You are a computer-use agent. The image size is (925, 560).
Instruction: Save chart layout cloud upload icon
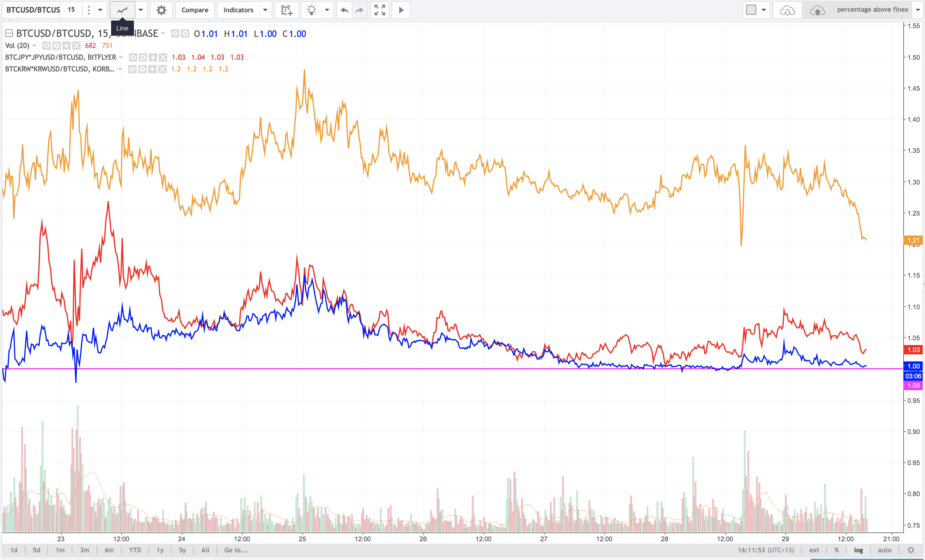pos(817,10)
